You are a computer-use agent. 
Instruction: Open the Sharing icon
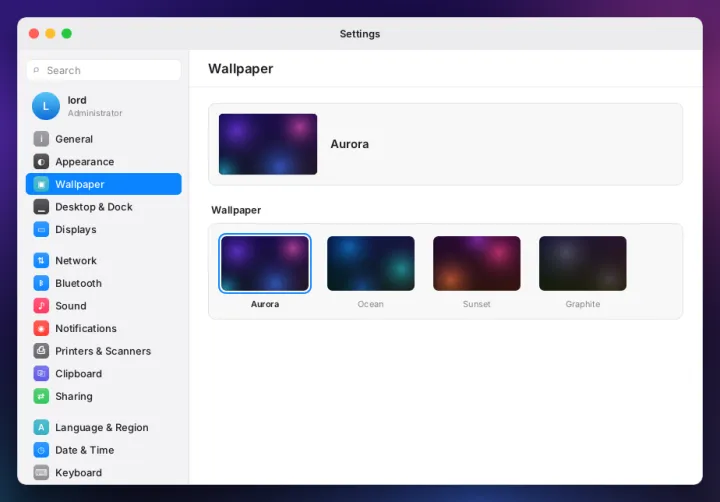pyautogui.click(x=41, y=396)
